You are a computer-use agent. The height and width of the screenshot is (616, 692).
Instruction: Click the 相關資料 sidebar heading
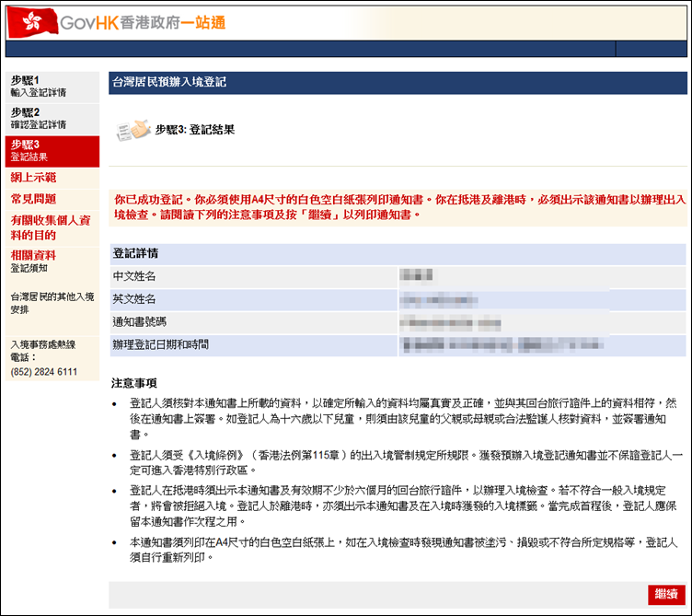point(33,255)
